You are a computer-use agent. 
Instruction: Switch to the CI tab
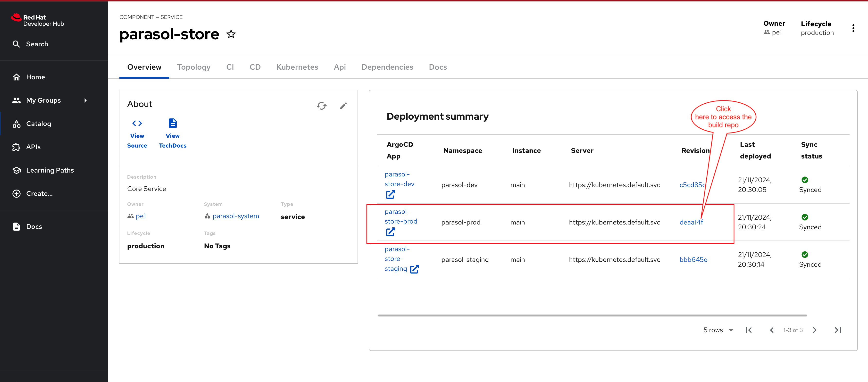[x=230, y=67]
